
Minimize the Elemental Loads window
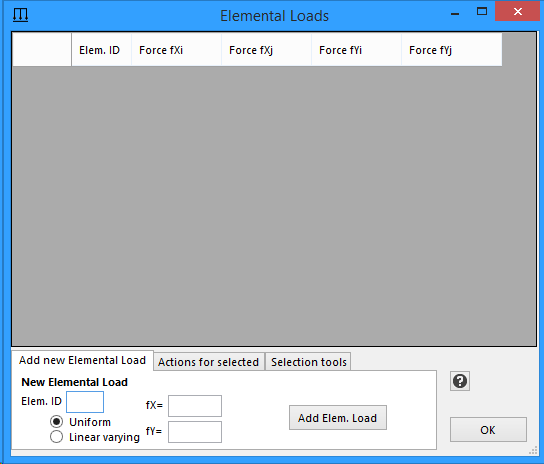tap(455, 12)
